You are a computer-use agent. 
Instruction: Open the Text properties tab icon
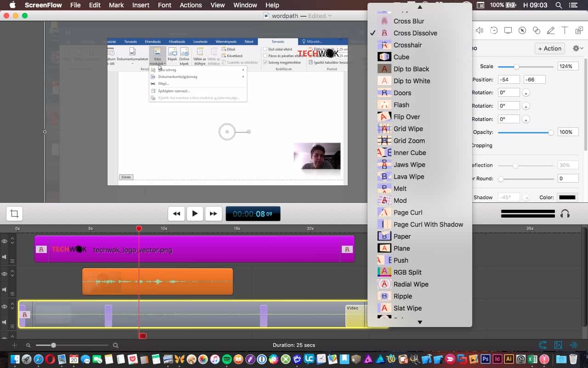click(565, 30)
